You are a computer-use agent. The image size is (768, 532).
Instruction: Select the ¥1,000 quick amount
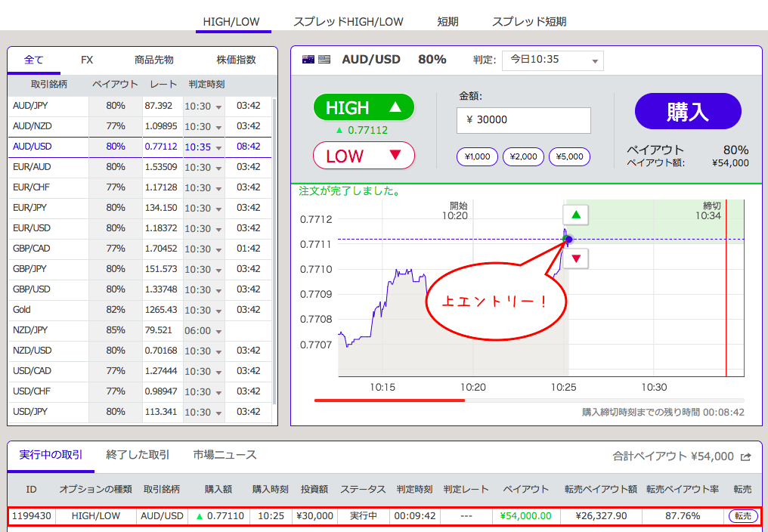tap(477, 157)
